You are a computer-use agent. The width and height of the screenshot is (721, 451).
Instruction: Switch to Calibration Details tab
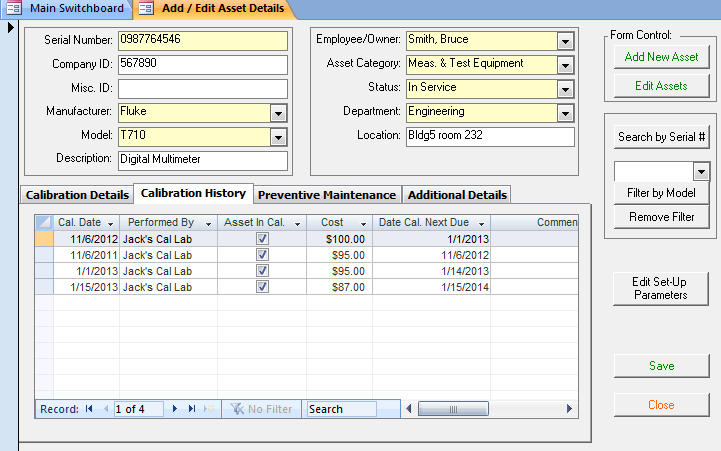coord(77,195)
